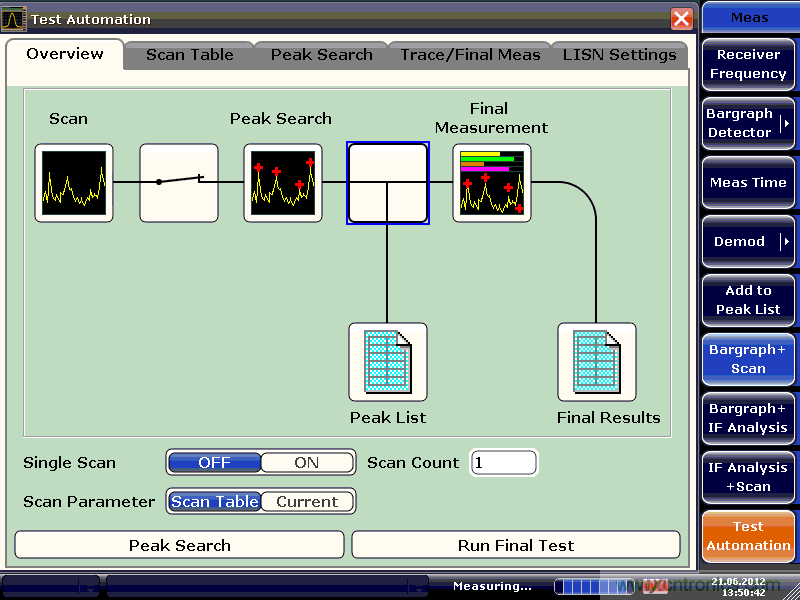This screenshot has width=800, height=600.
Task: Select Current as Scan Parameter
Action: point(307,502)
